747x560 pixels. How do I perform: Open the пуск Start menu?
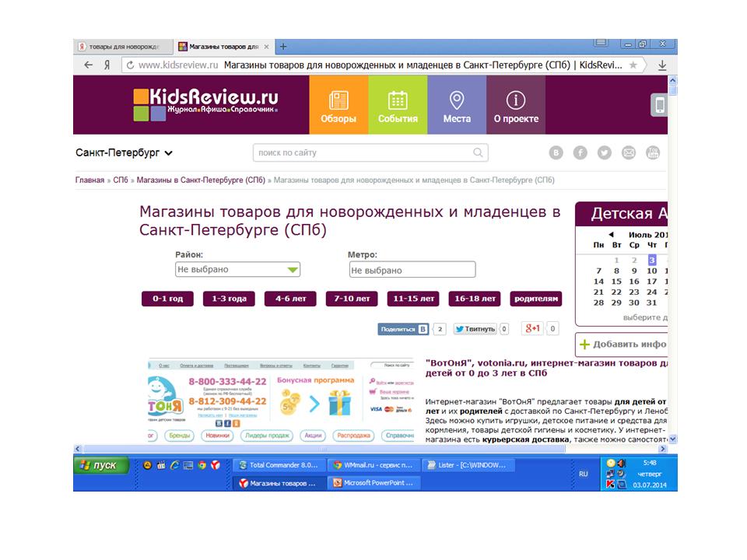[101, 465]
